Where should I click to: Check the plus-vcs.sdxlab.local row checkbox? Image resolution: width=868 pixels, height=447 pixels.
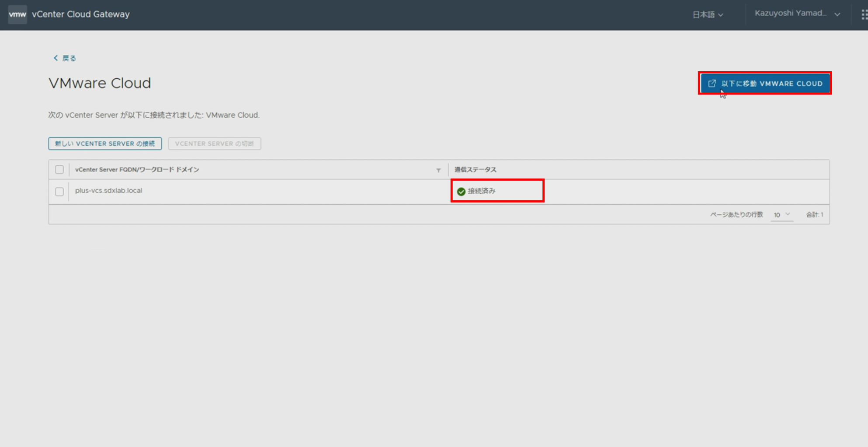click(x=59, y=192)
